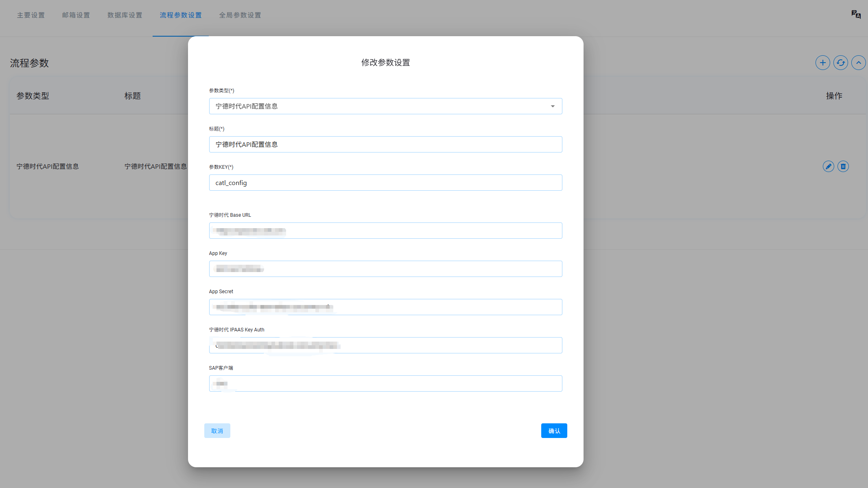Click the 标题 column header
This screenshot has width=868, height=488.
133,96
